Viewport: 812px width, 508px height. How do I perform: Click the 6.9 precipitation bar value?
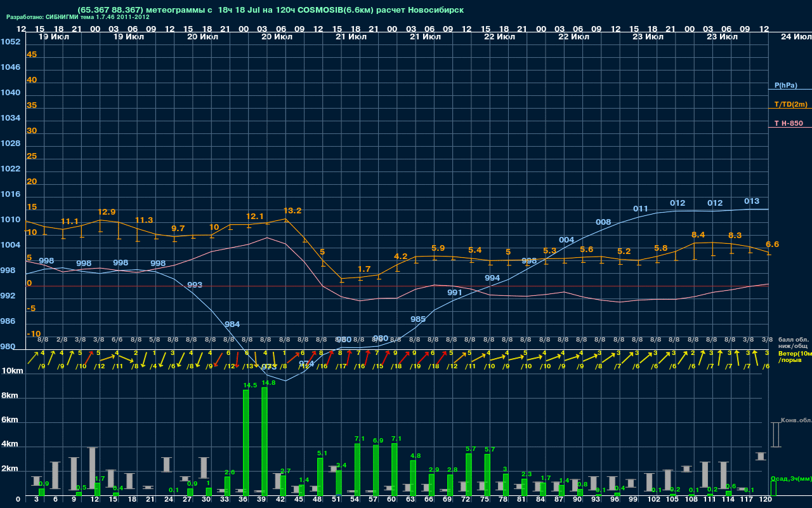(378, 441)
